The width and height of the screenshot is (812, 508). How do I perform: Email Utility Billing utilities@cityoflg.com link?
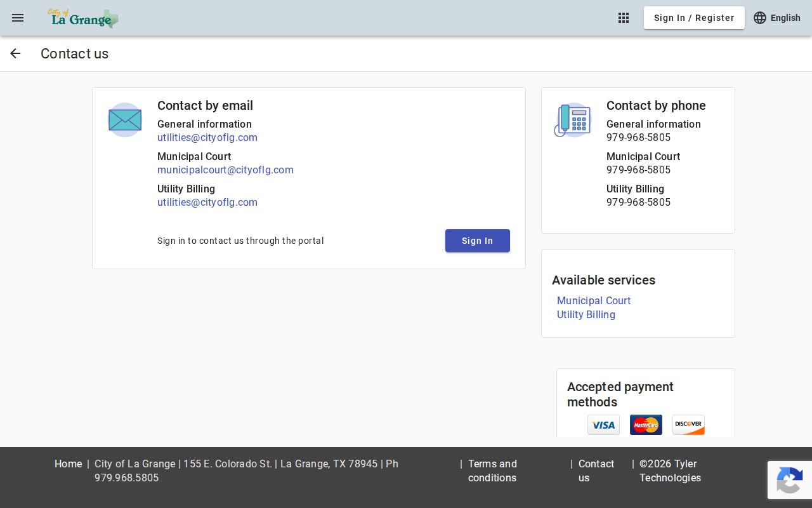(x=207, y=203)
